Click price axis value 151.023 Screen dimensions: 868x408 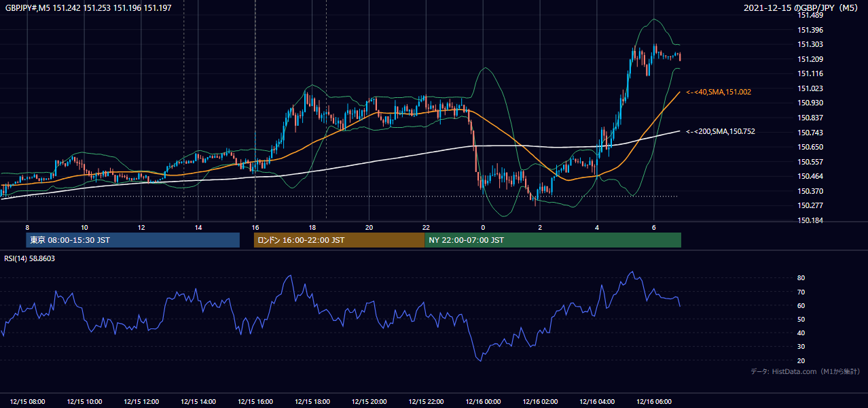coord(810,88)
